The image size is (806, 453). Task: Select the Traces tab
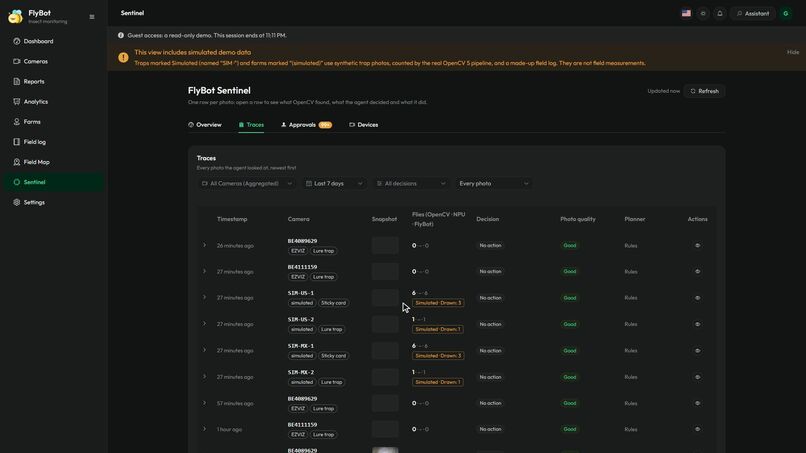251,125
